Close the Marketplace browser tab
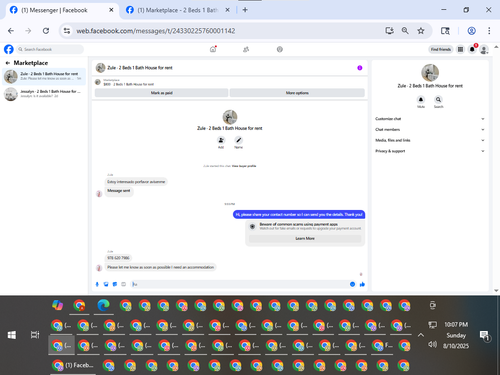This screenshot has width=500, height=375. (227, 10)
